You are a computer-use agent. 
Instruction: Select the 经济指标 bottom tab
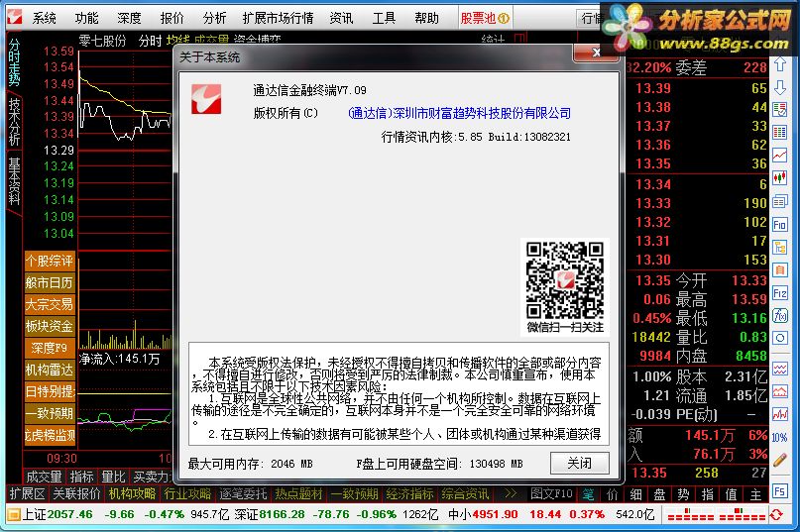point(409,493)
